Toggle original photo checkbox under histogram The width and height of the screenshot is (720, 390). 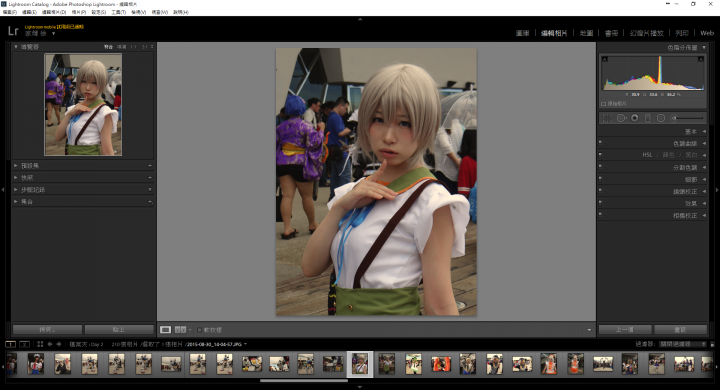(603, 104)
